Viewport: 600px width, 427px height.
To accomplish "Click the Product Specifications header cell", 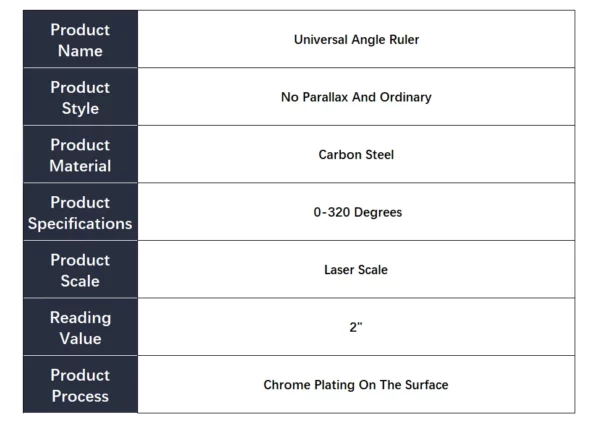I will [80, 212].
